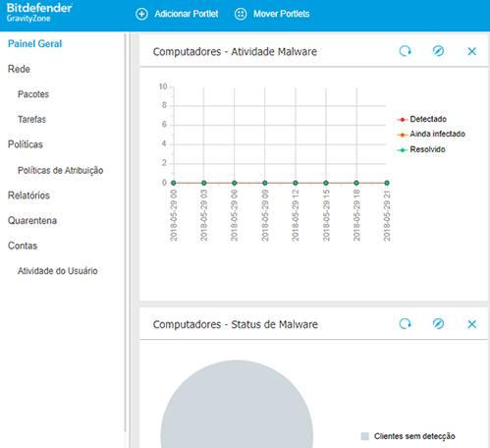Screen dimensions: 490x448
Task: Select Políticas de Atribuição
Action: tap(61, 170)
